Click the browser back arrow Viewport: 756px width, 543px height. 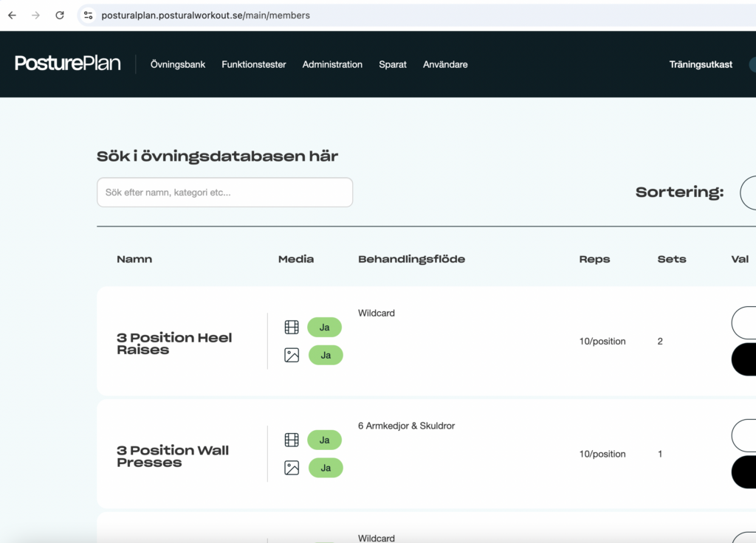[12, 15]
